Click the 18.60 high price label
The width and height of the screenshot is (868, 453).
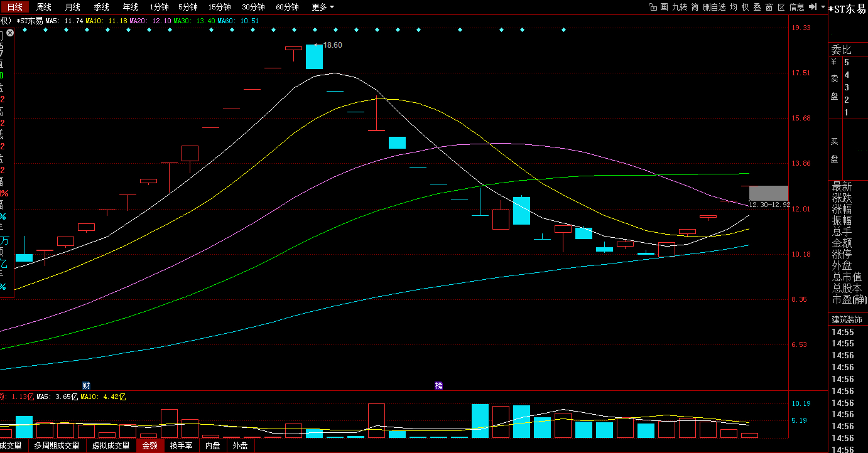[x=332, y=45]
